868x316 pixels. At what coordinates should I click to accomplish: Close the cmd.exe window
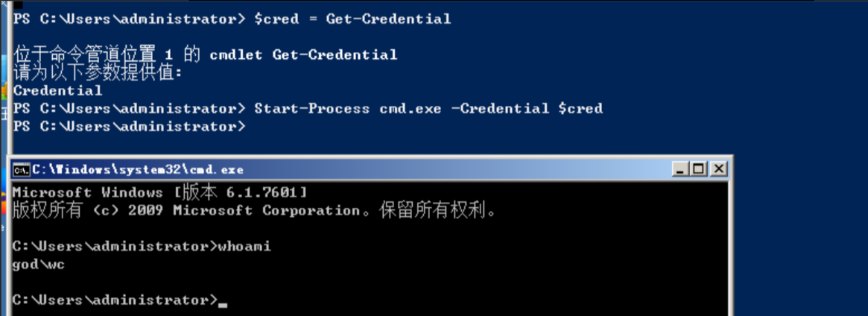(717, 169)
